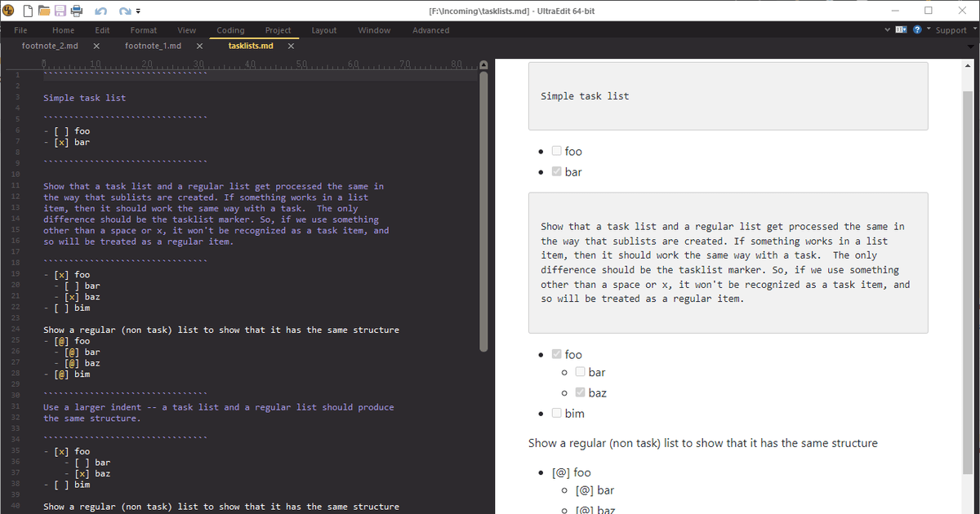Collapse the ribbon using the chevron arrow
The width and height of the screenshot is (980, 514).
point(888,30)
